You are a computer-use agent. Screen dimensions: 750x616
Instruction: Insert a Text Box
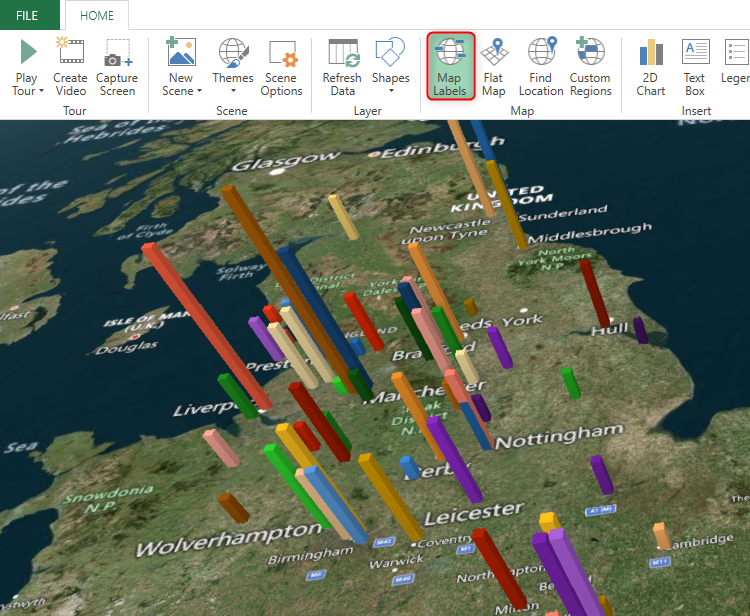[695, 68]
